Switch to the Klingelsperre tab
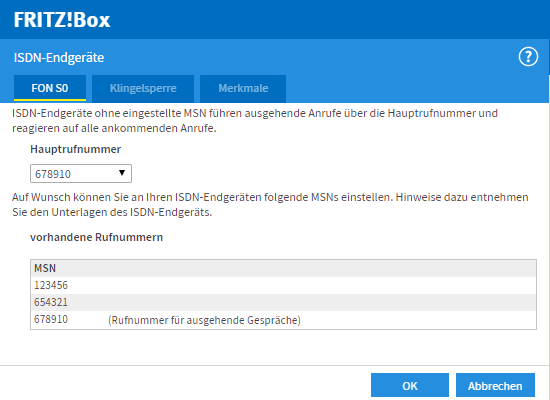Image resolution: width=550 pixels, height=400 pixels. (x=143, y=88)
